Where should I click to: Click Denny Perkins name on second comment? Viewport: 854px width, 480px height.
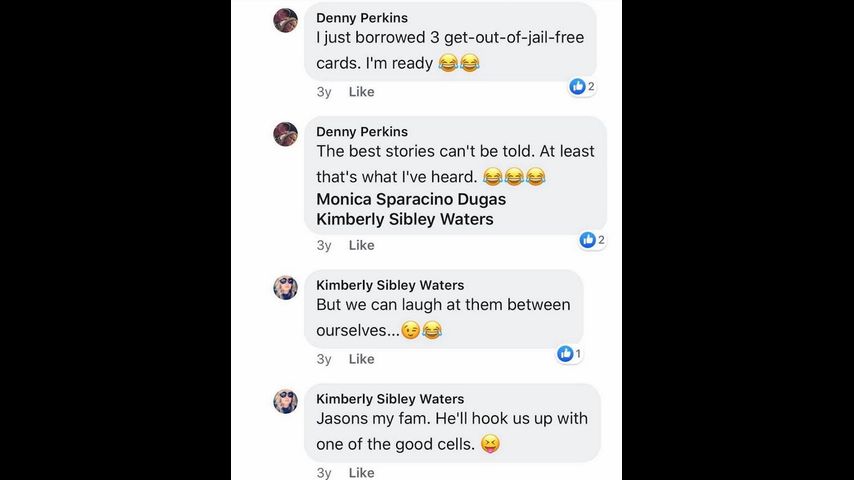click(x=362, y=132)
